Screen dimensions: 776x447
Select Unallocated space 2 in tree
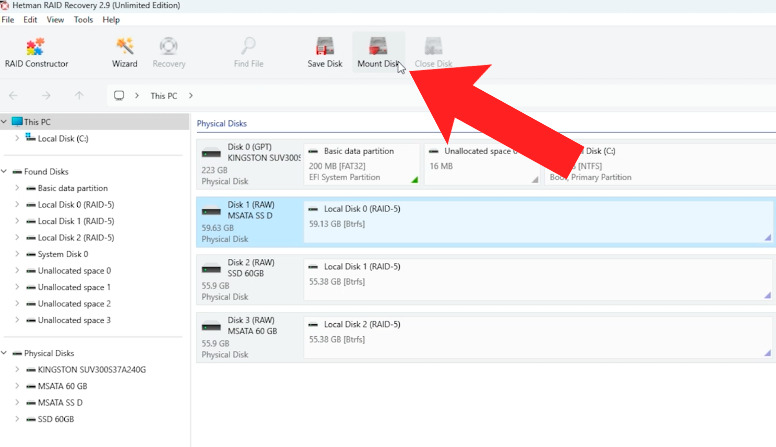click(x=74, y=304)
